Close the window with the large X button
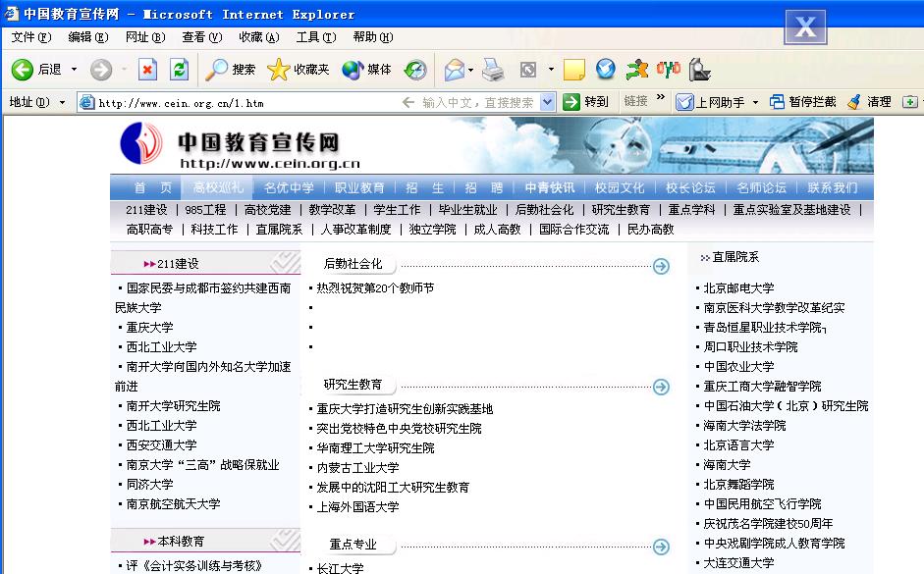This screenshot has height=574, width=924. 805,27
